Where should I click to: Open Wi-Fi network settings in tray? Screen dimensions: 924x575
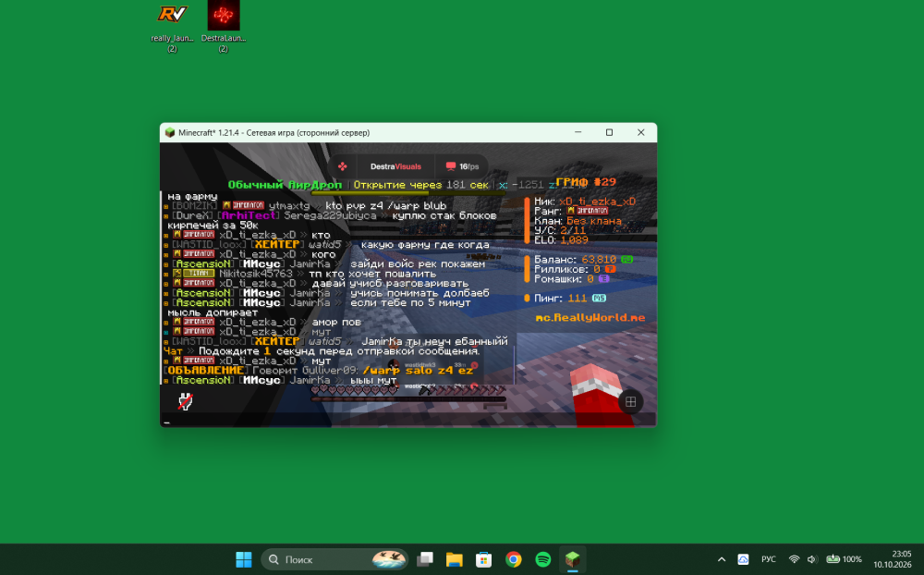(x=795, y=559)
